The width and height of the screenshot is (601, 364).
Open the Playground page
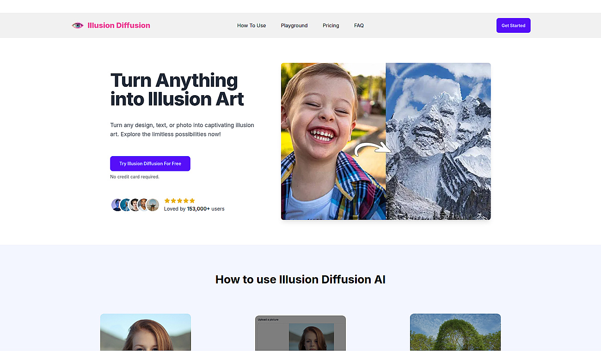coord(294,25)
